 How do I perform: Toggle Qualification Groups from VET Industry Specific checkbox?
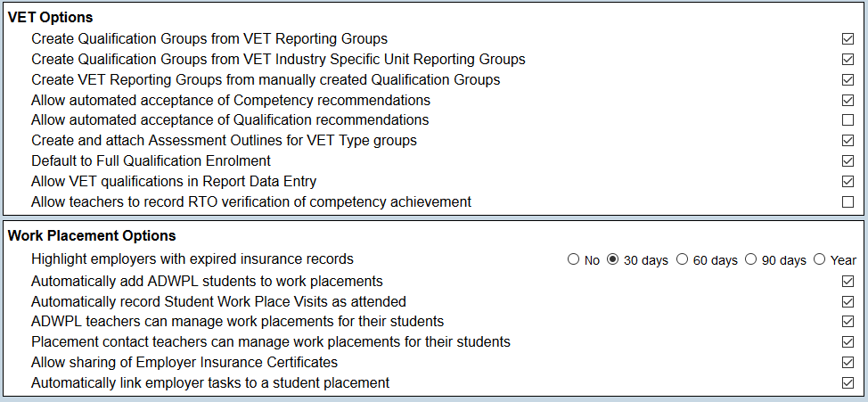tap(848, 60)
